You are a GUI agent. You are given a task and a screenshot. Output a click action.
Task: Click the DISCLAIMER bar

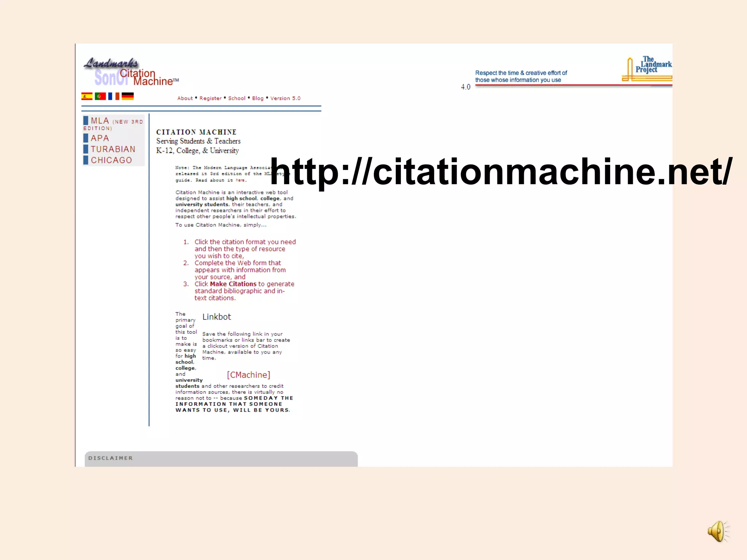pyautogui.click(x=221, y=459)
